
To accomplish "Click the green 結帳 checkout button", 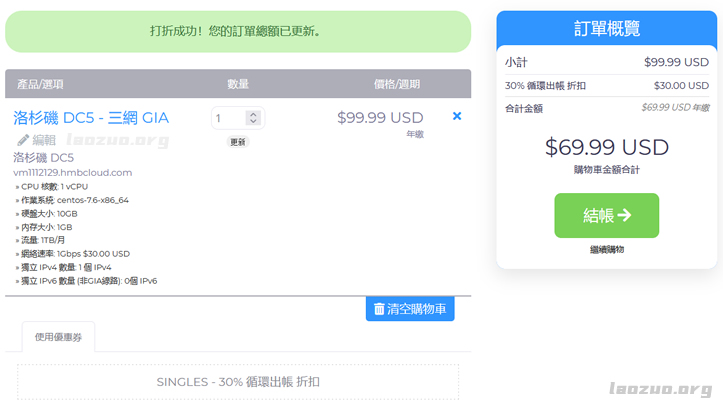I will 606,215.
